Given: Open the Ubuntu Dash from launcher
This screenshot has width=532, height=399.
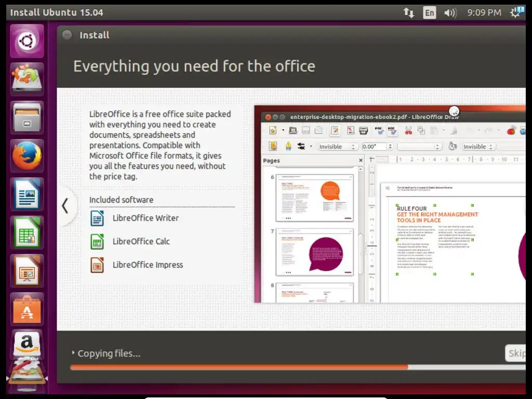Looking at the screenshot, I should tap(27, 41).
